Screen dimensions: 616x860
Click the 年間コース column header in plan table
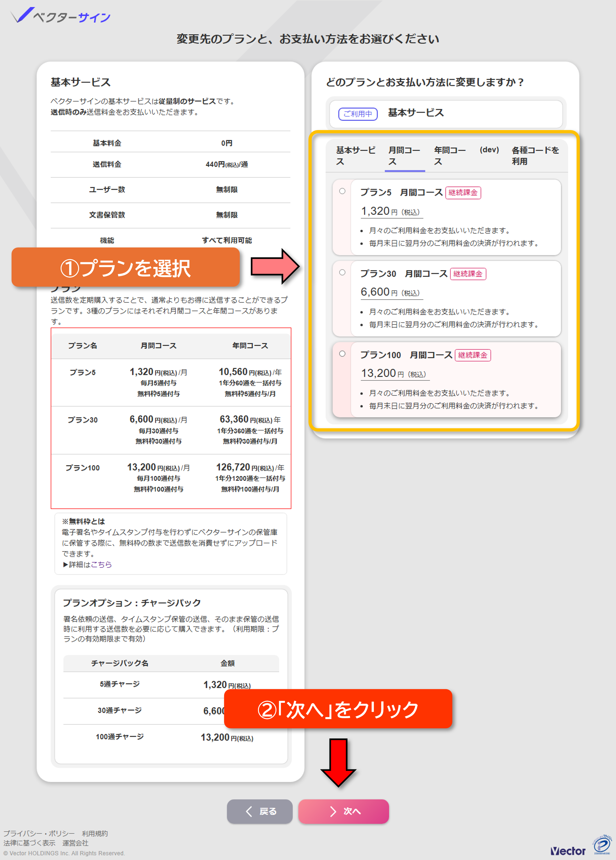pyautogui.click(x=250, y=345)
